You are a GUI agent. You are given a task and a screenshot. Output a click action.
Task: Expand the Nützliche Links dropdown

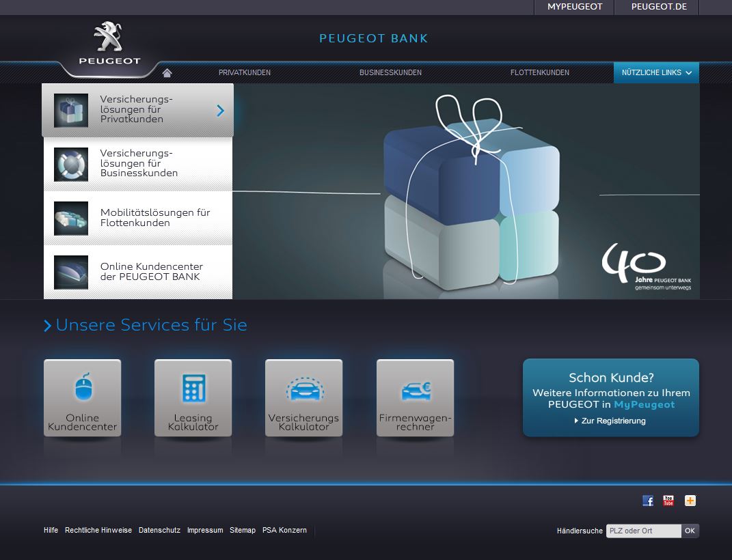point(656,73)
